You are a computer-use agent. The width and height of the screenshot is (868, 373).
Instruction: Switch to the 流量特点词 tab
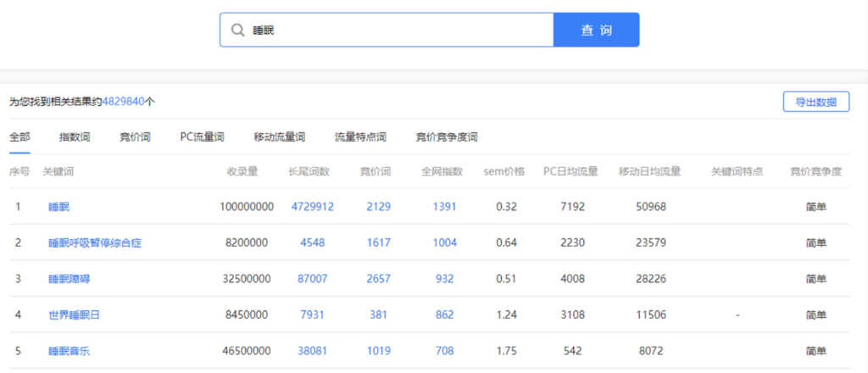[359, 137]
